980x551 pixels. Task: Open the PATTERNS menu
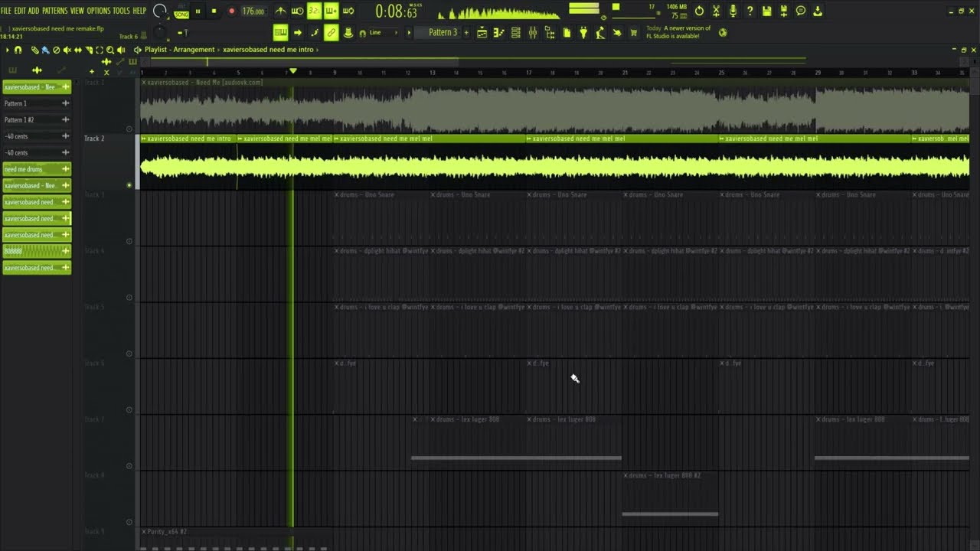point(54,11)
